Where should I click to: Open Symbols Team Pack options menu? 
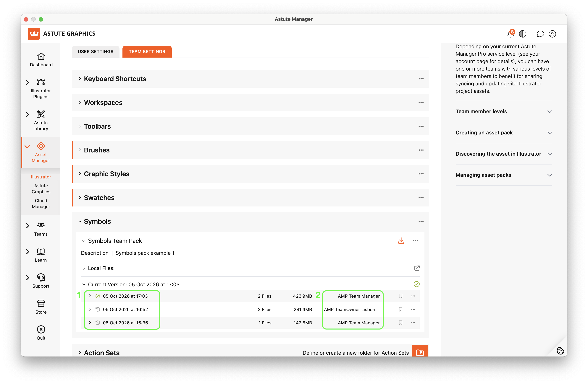click(x=415, y=241)
